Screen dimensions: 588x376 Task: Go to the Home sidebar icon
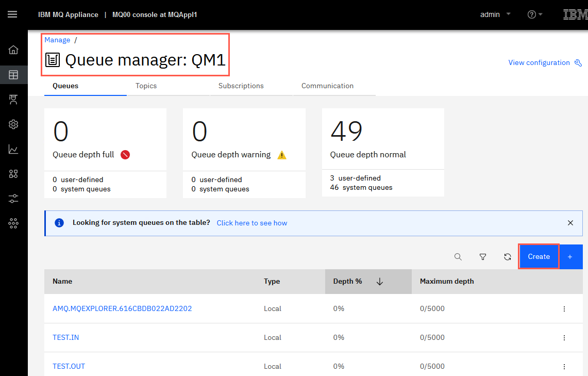pos(13,50)
